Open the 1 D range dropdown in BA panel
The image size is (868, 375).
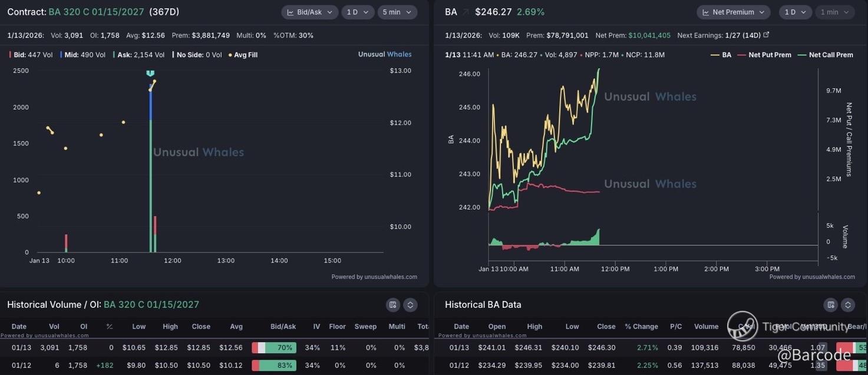(x=796, y=12)
